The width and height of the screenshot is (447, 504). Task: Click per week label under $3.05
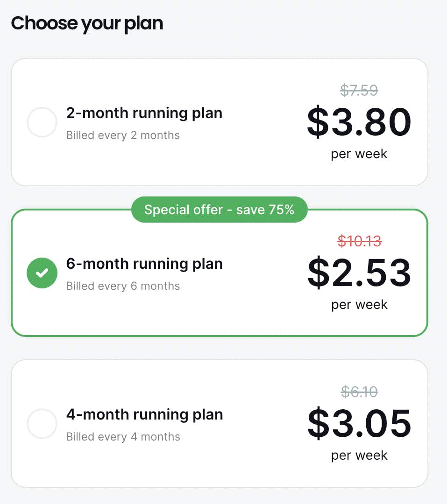pos(359,455)
